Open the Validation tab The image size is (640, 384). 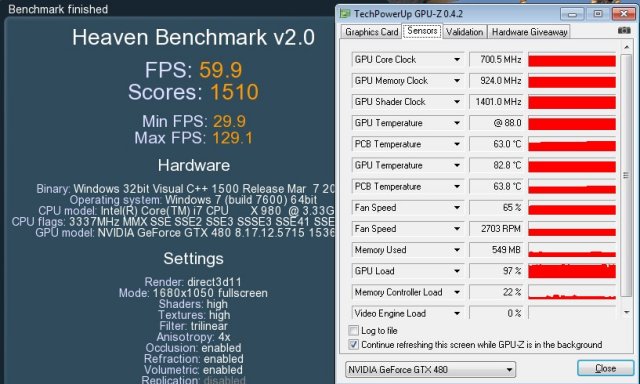point(464,32)
